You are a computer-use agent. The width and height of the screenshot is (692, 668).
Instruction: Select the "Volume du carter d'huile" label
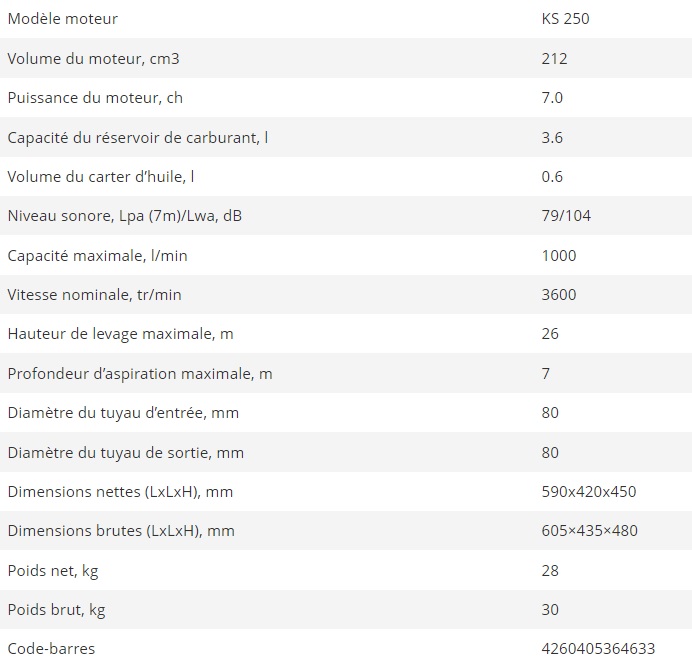pyautogui.click(x=101, y=177)
